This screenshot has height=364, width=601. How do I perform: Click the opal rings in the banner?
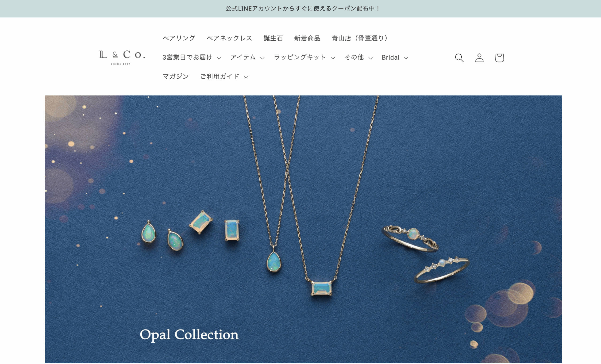[425, 254]
